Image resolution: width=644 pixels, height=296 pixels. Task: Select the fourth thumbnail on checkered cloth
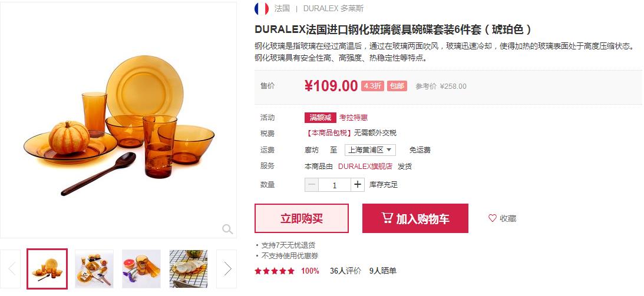coord(189,269)
